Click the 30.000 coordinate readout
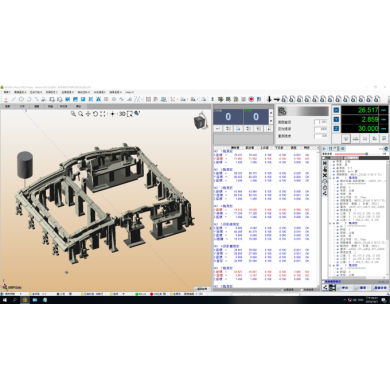The image size is (390, 390). (360, 128)
